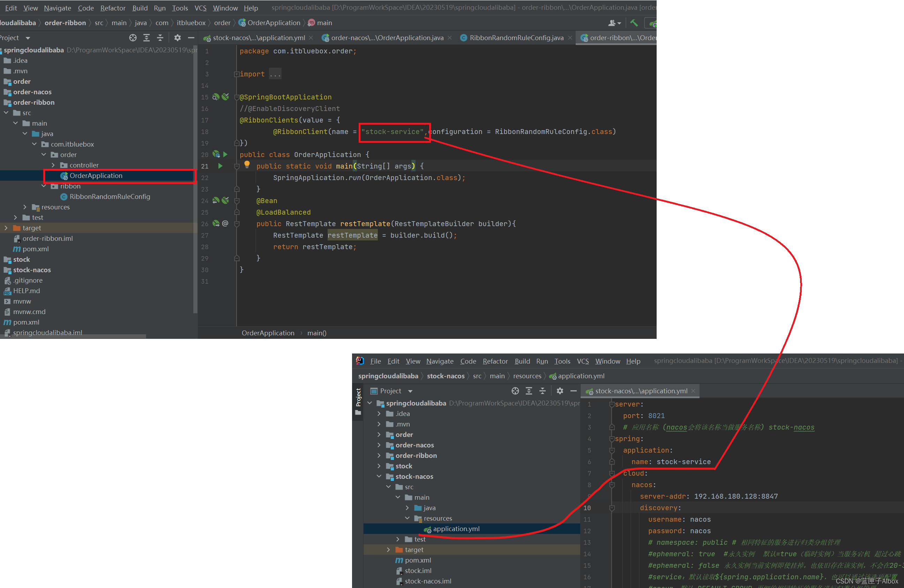Image resolution: width=904 pixels, height=588 pixels.
Task: Open the Refactor menu in top window
Action: coord(113,8)
